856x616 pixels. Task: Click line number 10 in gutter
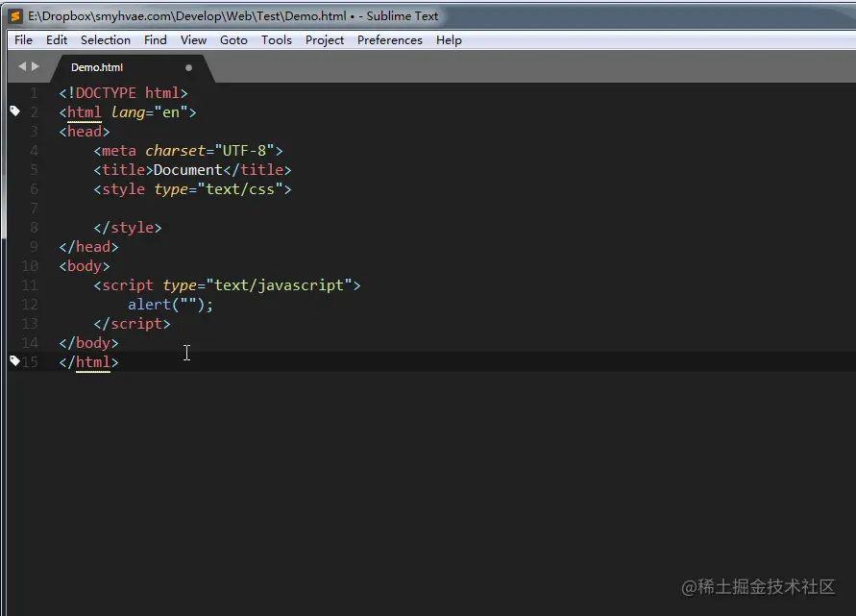pyautogui.click(x=30, y=266)
